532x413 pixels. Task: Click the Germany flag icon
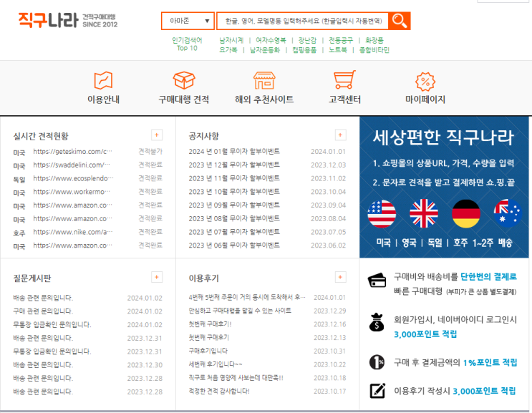466,213
